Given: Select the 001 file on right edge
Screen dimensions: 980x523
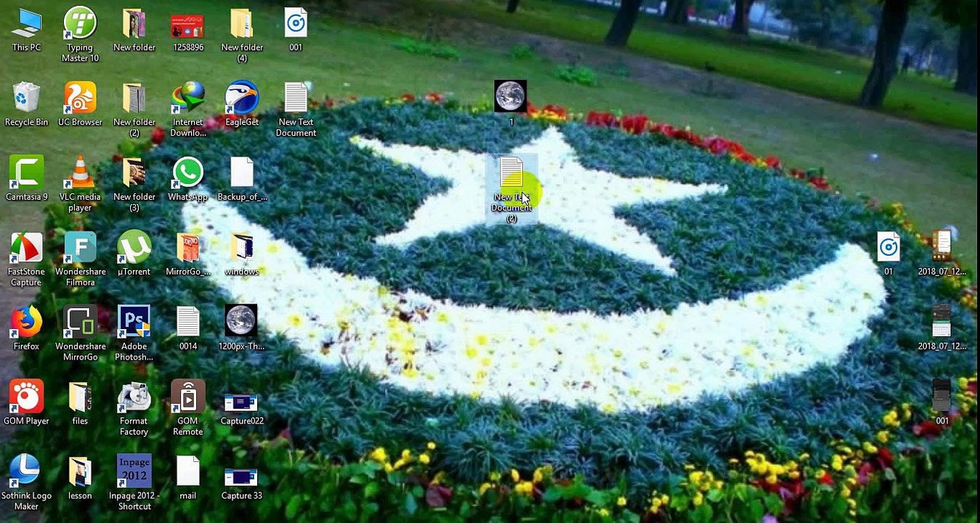Looking at the screenshot, I should (941, 404).
